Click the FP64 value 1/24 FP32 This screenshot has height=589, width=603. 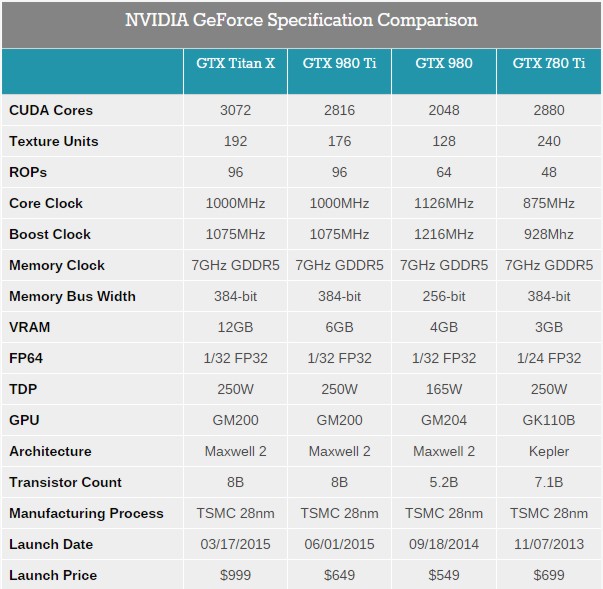[x=549, y=358]
